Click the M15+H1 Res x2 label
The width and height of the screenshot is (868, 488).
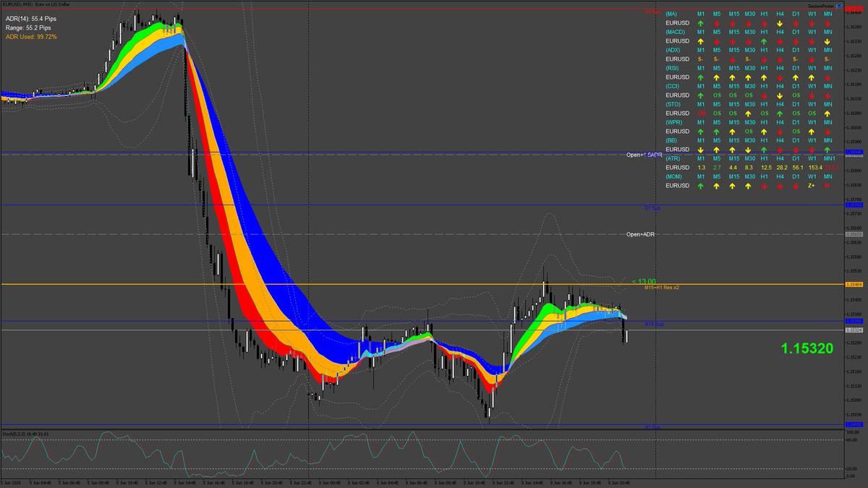click(662, 287)
